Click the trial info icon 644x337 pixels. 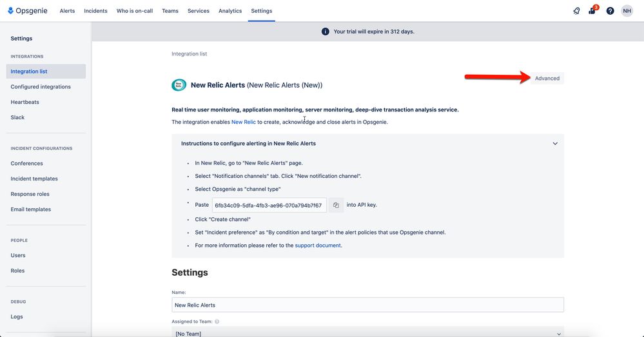(325, 32)
